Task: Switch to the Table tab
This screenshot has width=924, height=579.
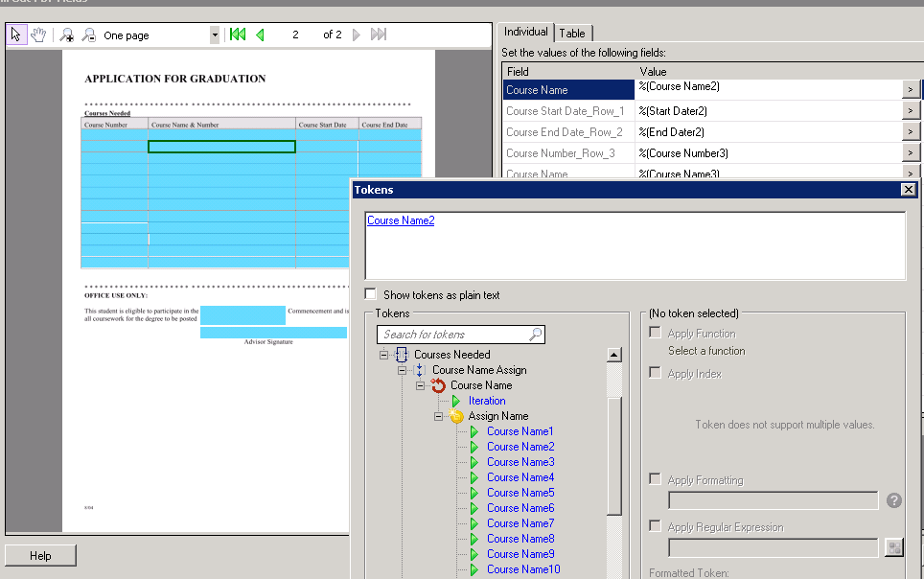Action: pyautogui.click(x=572, y=34)
